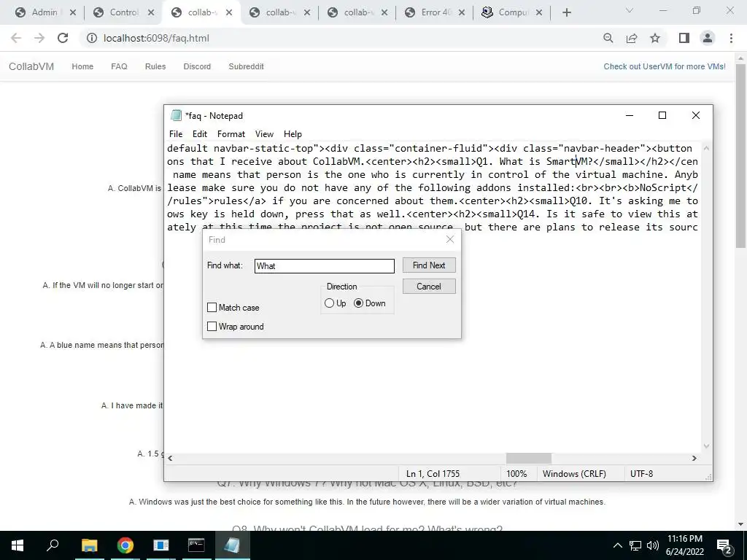The width and height of the screenshot is (747, 560).
Task: Open the Rules nav link
Action: click(x=155, y=66)
